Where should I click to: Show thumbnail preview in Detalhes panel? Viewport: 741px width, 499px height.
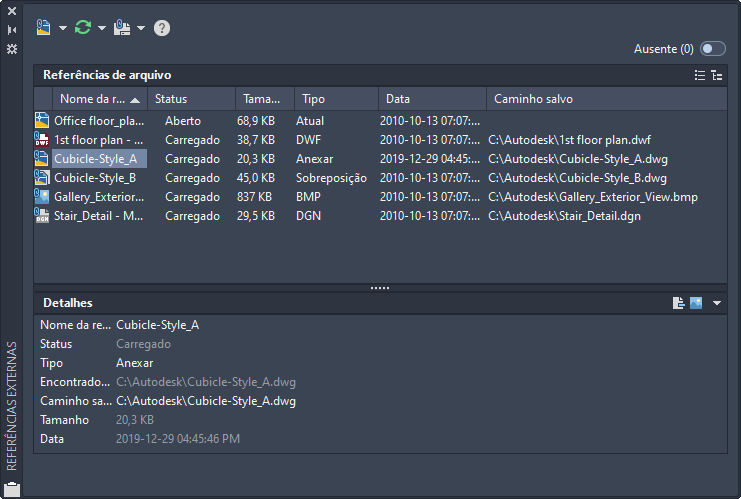pos(696,303)
